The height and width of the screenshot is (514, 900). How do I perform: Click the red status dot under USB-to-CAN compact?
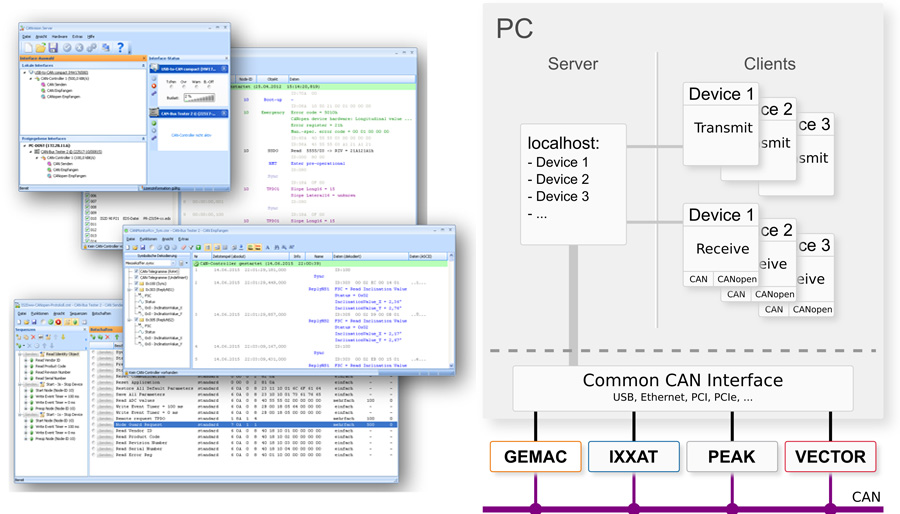pos(154,86)
